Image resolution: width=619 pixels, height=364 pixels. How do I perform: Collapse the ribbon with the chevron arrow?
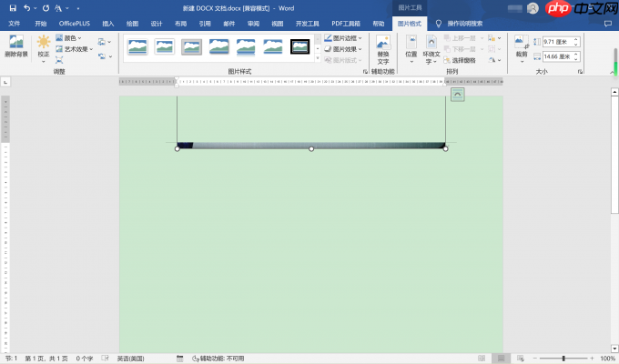point(612,72)
